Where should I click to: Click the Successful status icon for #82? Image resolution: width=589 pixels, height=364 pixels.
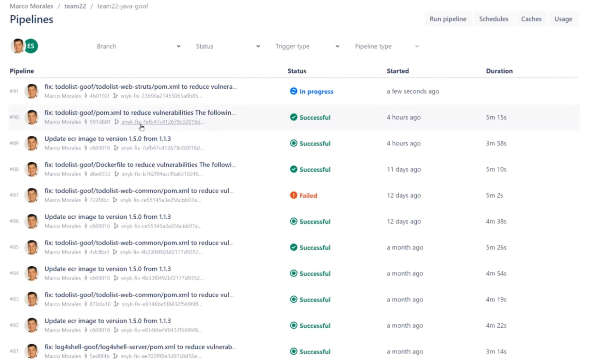click(x=293, y=325)
